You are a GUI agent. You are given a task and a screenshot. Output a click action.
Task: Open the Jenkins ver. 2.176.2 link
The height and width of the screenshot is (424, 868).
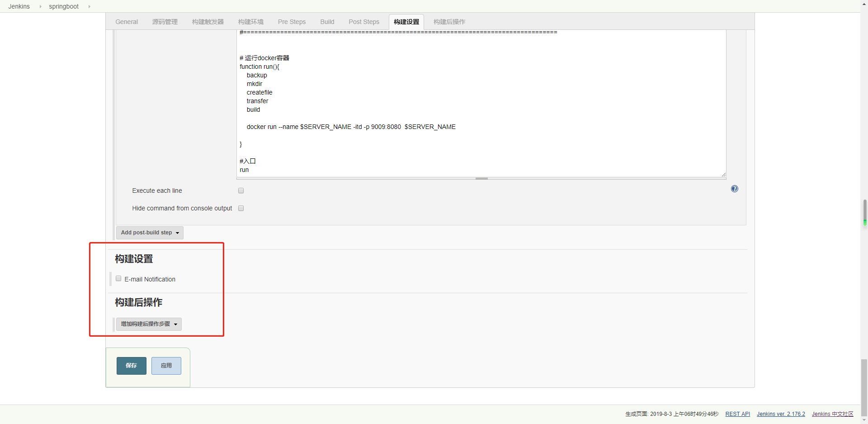point(781,414)
